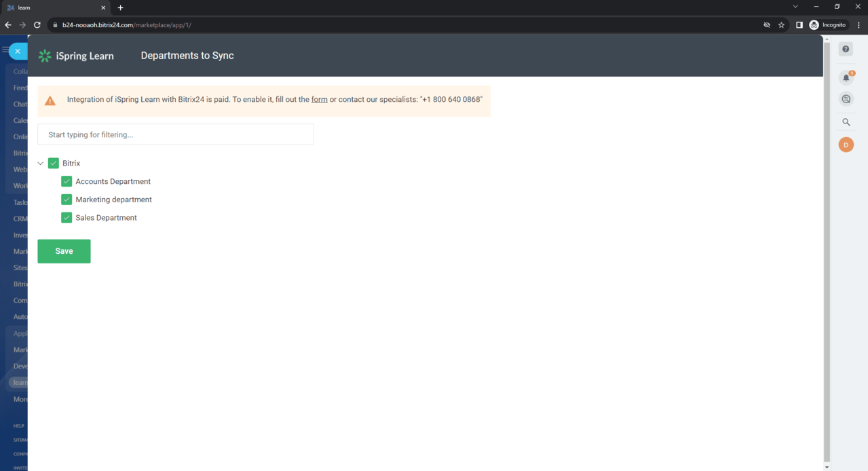Click the iSpring Learn logo
868x471 pixels.
coord(76,56)
